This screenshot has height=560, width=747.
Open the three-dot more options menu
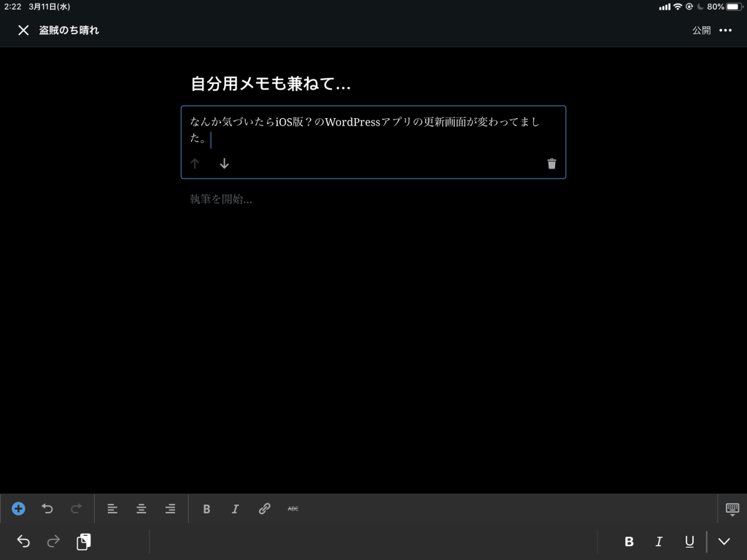tap(725, 30)
